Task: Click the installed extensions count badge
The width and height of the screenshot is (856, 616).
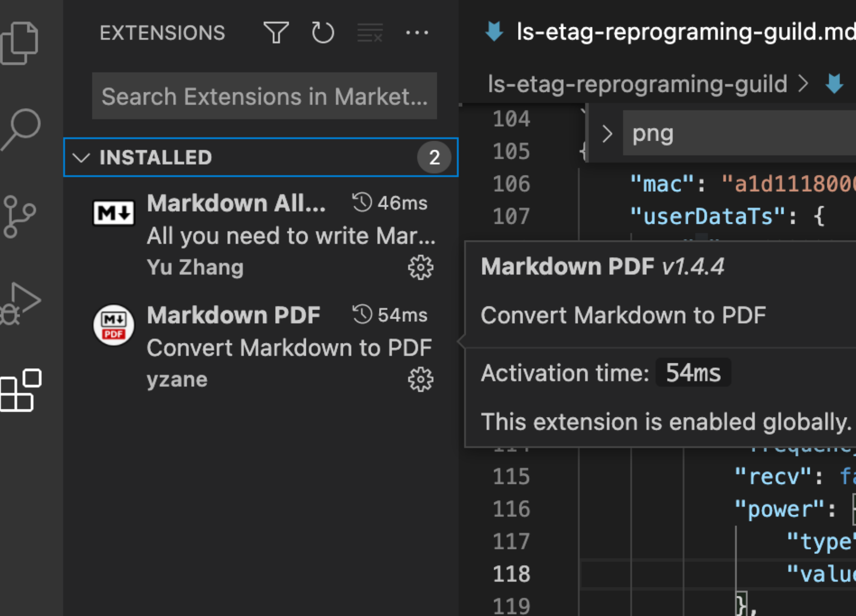Action: (434, 157)
